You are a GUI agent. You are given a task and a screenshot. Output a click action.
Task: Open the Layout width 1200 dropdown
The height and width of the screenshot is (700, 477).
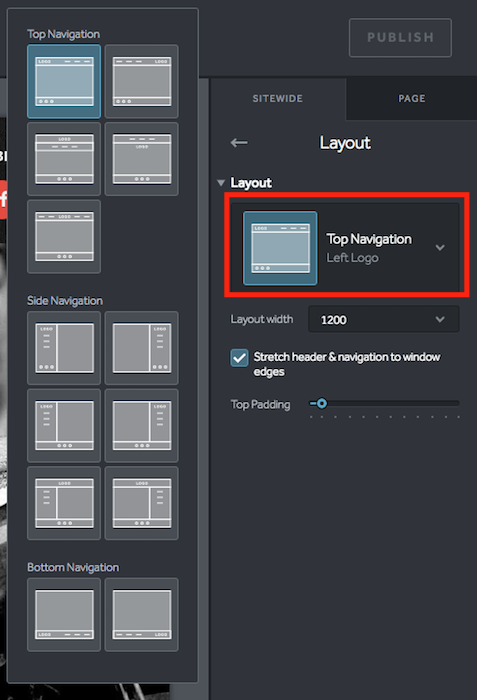pyautogui.click(x=384, y=319)
